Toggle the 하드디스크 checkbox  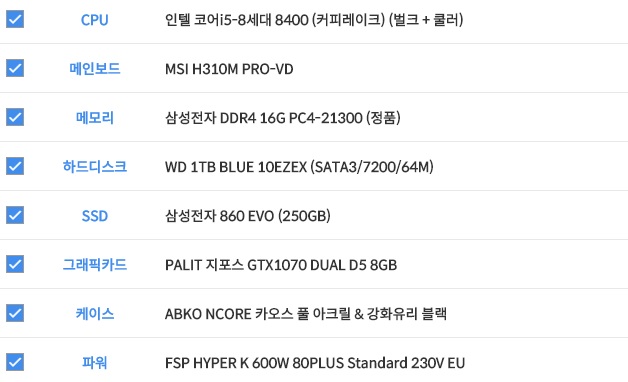point(15,166)
